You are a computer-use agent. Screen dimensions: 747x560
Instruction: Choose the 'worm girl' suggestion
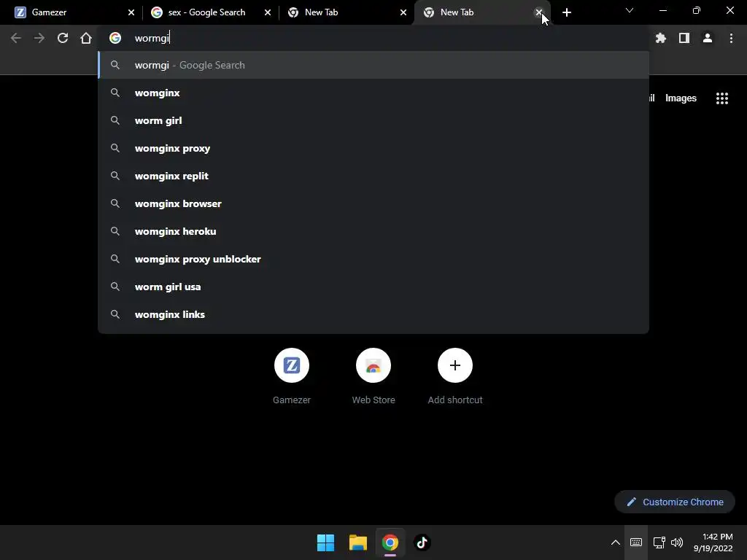point(373,120)
